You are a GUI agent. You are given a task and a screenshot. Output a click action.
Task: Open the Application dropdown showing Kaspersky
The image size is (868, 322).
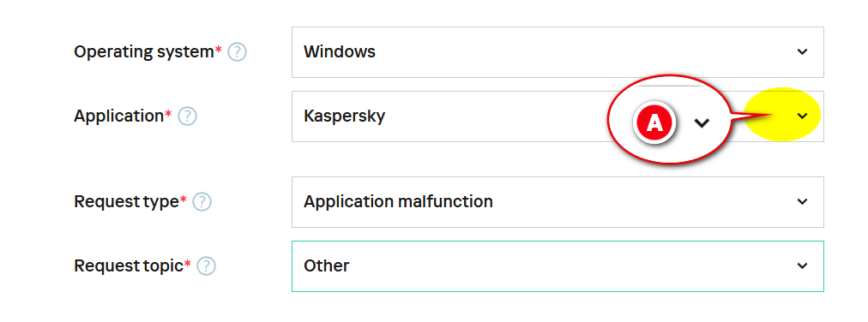(558, 116)
